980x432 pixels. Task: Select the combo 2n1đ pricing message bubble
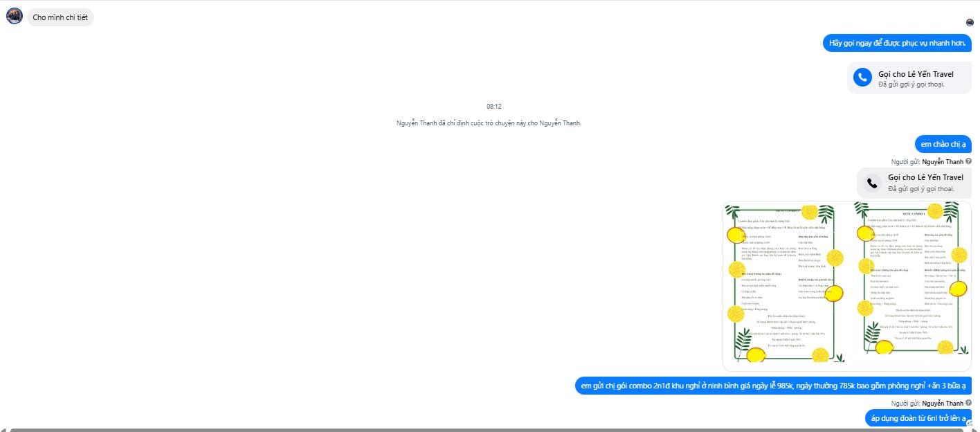[x=773, y=386]
